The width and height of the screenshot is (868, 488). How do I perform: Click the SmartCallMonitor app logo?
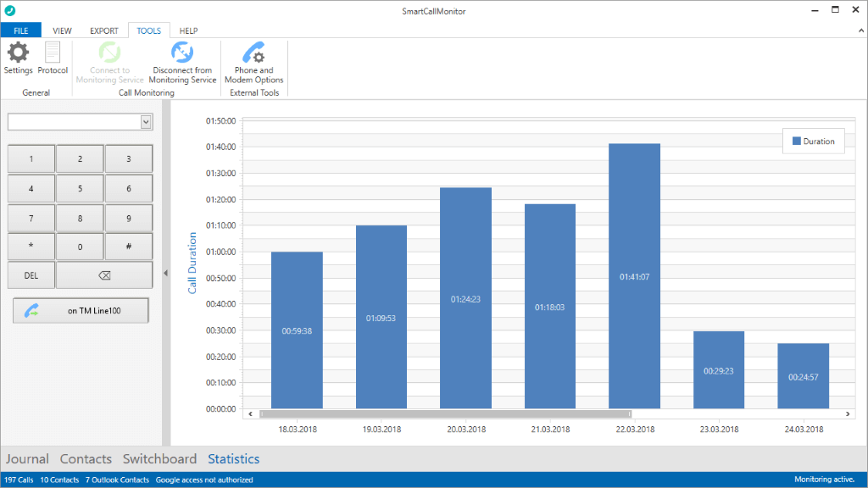tap(10, 10)
